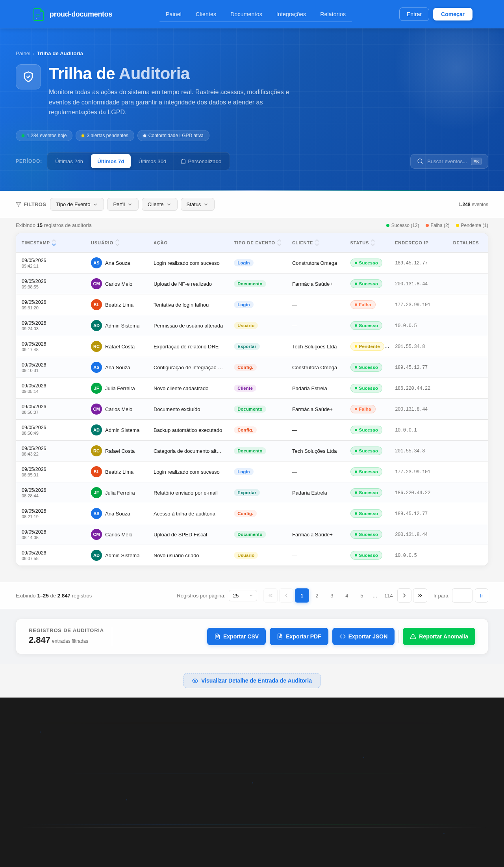Viewport: 504px width, 867px height.
Task: Select the Personalizado period option
Action: tap(201, 161)
